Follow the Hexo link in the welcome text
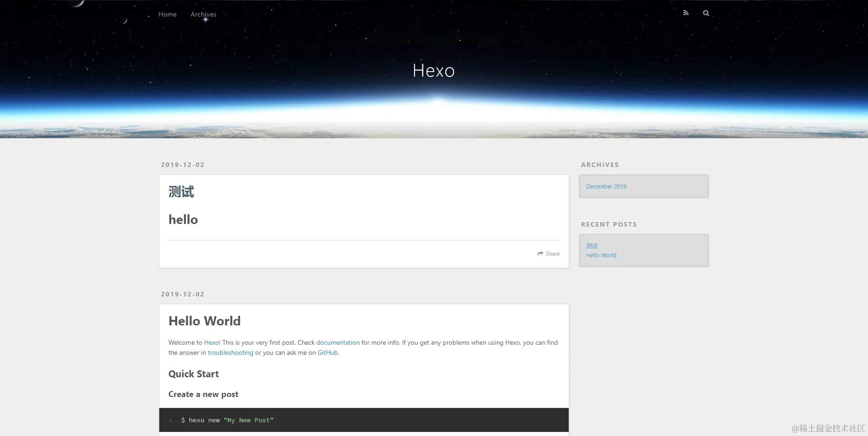 point(211,342)
